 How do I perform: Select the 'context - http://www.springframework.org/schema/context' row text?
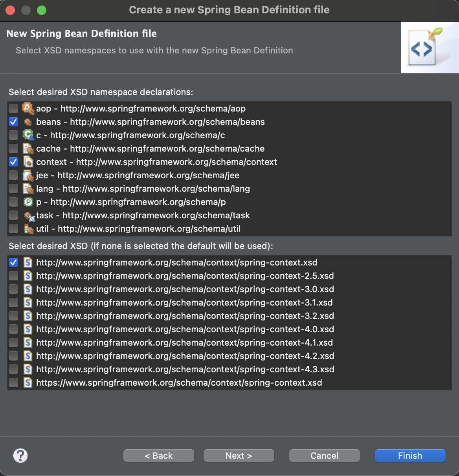[156, 162]
